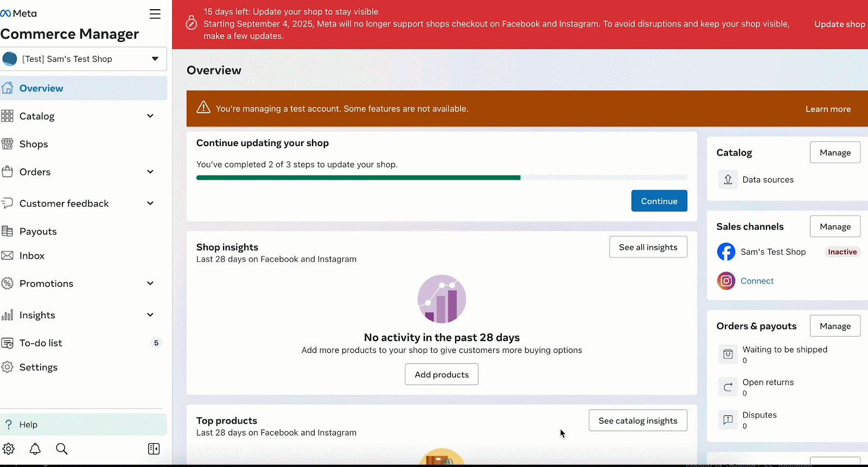The height and width of the screenshot is (467, 868).
Task: Click the Data sources upload icon
Action: (728, 180)
